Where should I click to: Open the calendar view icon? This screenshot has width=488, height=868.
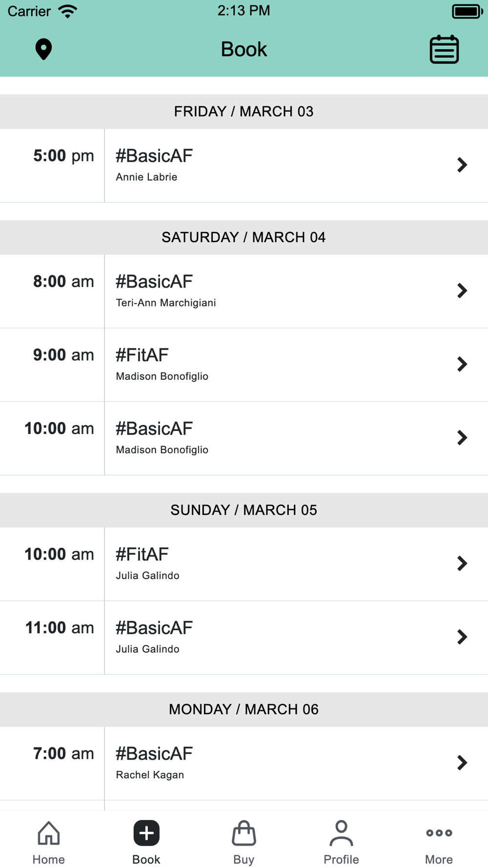(x=444, y=49)
